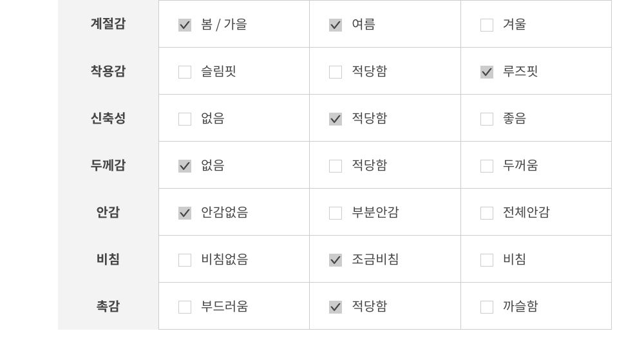Screen dimensions: 644x340
Task: Uncheck the 안감없음 checkbox
Action: (185, 213)
